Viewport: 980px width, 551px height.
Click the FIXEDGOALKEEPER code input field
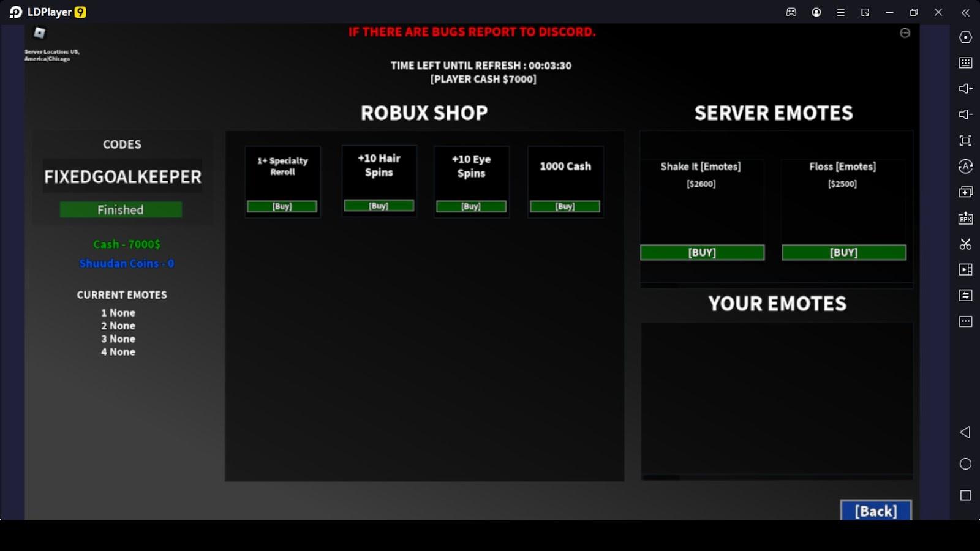123,176
